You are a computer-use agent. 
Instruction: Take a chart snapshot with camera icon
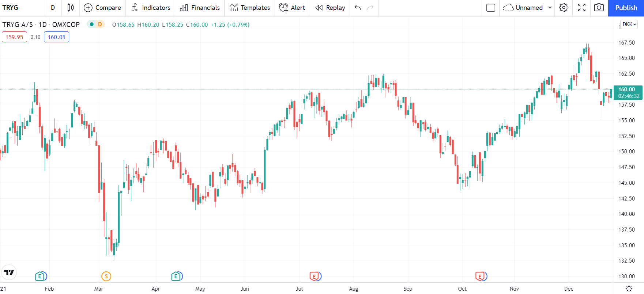[x=599, y=8]
